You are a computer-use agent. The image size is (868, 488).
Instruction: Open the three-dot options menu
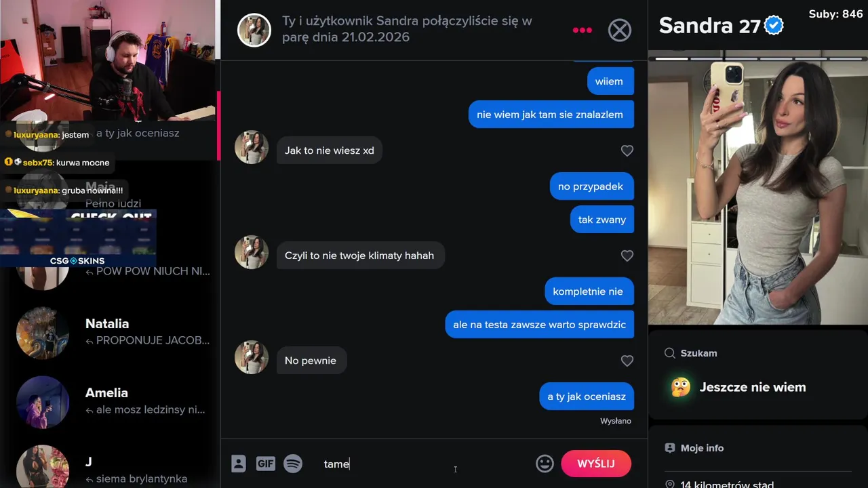pos(582,30)
